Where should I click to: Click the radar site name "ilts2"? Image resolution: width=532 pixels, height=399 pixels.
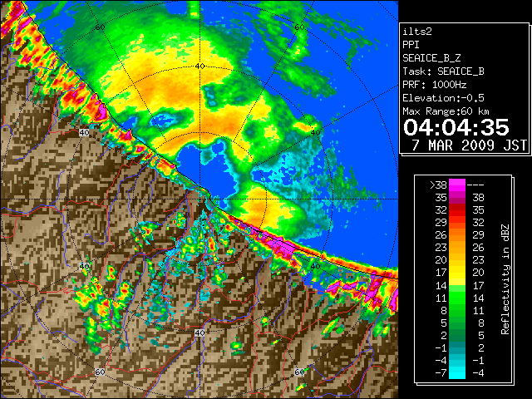pyautogui.click(x=417, y=32)
